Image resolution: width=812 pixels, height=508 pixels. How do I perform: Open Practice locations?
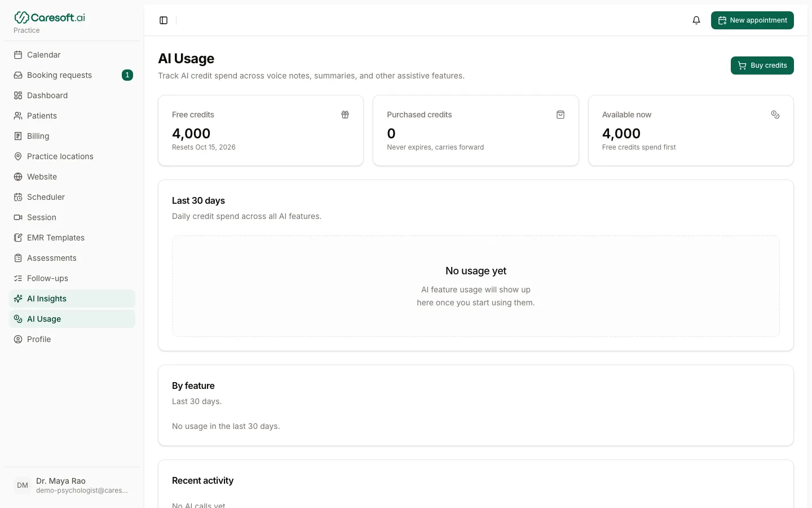click(72, 156)
